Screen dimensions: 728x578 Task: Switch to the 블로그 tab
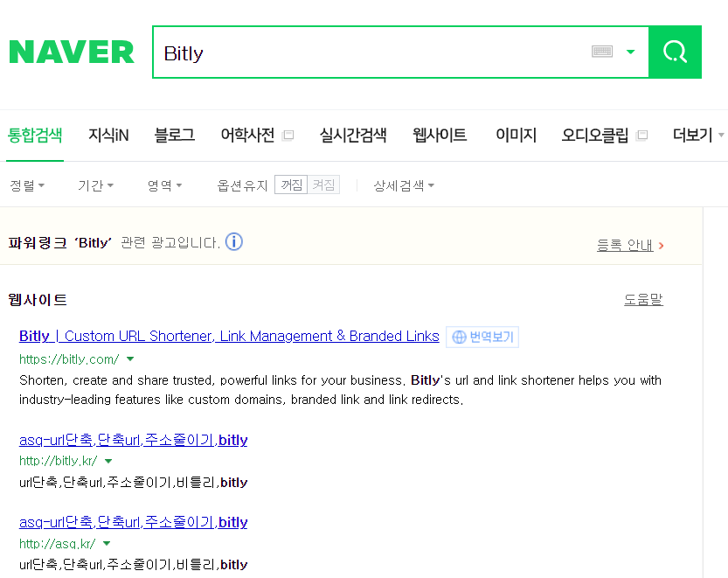[175, 136]
